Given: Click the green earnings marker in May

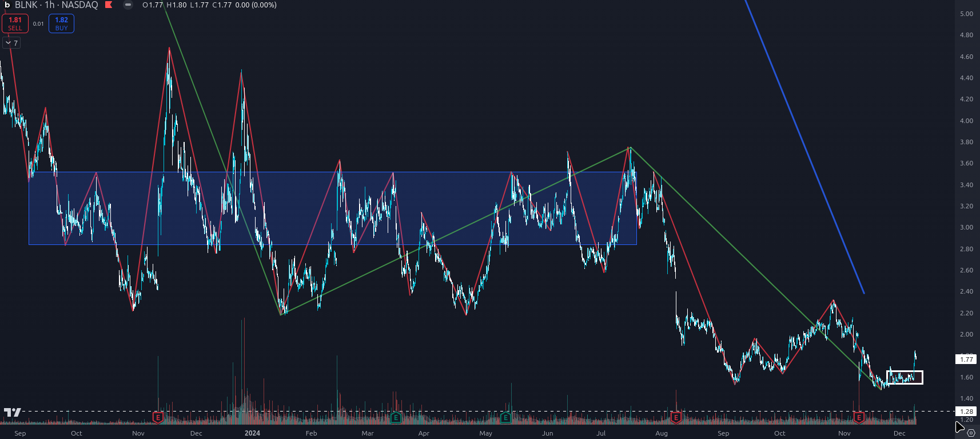Looking at the screenshot, I should [505, 417].
